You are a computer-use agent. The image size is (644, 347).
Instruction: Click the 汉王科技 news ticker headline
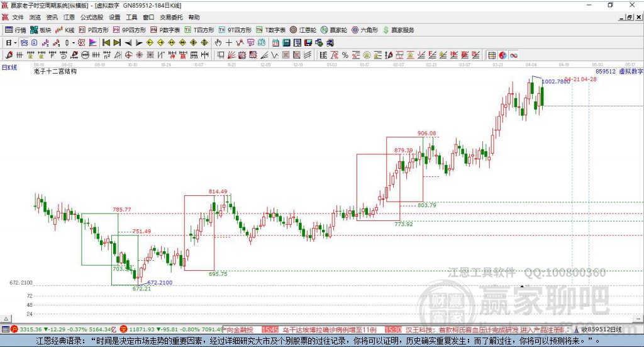pyautogui.click(x=486, y=330)
